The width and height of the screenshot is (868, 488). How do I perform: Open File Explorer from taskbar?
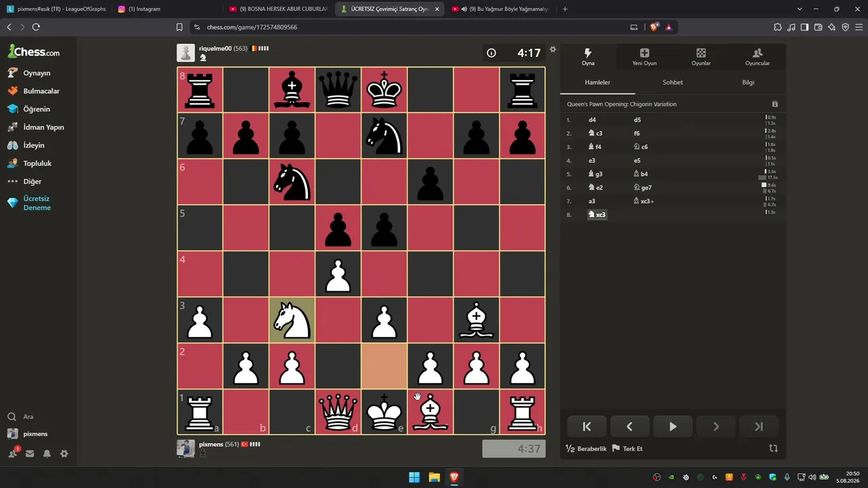tap(434, 477)
